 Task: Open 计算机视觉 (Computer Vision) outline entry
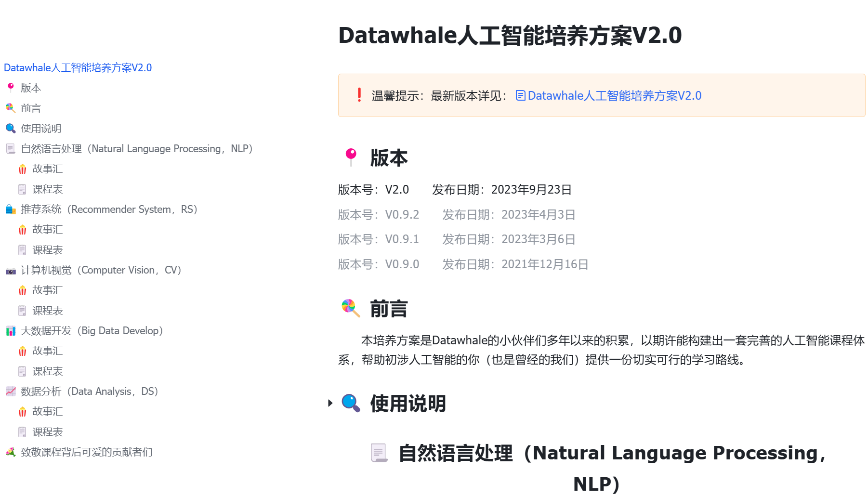coord(101,270)
